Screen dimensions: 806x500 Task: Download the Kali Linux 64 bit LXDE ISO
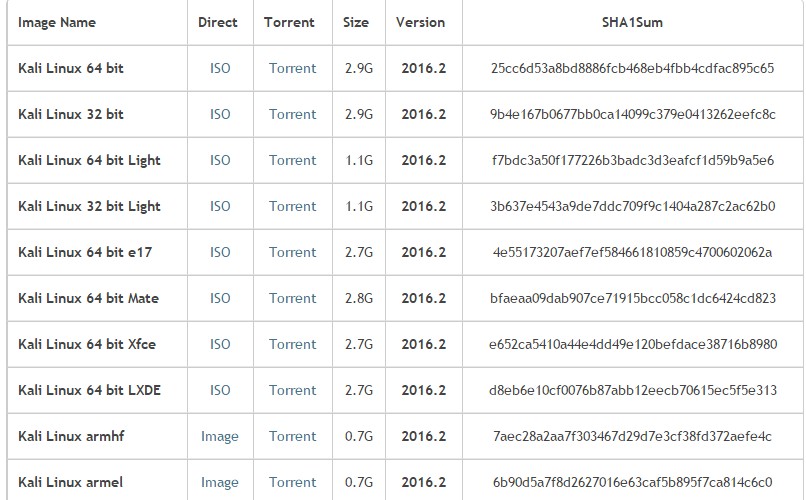coord(220,390)
